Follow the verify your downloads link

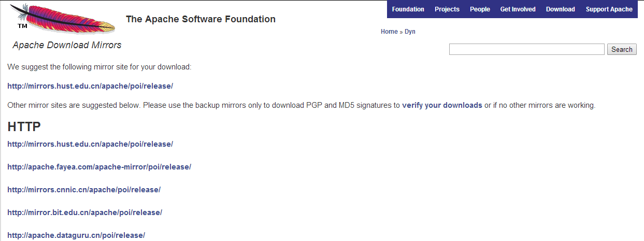coord(442,105)
